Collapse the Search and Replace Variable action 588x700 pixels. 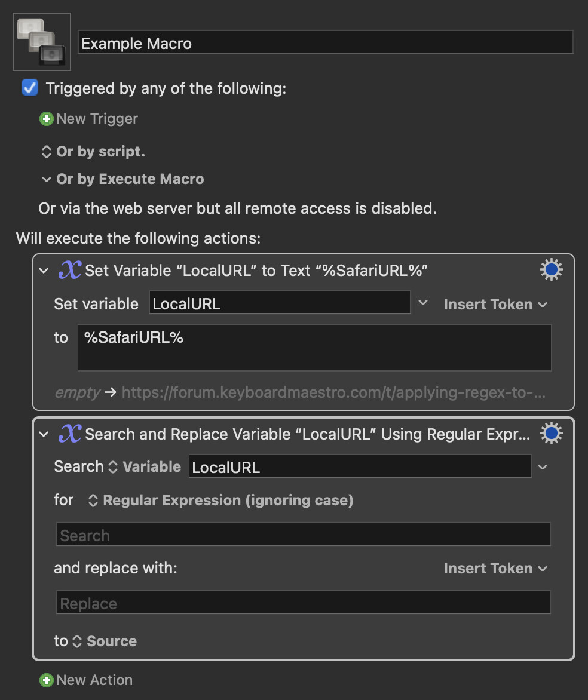point(43,434)
